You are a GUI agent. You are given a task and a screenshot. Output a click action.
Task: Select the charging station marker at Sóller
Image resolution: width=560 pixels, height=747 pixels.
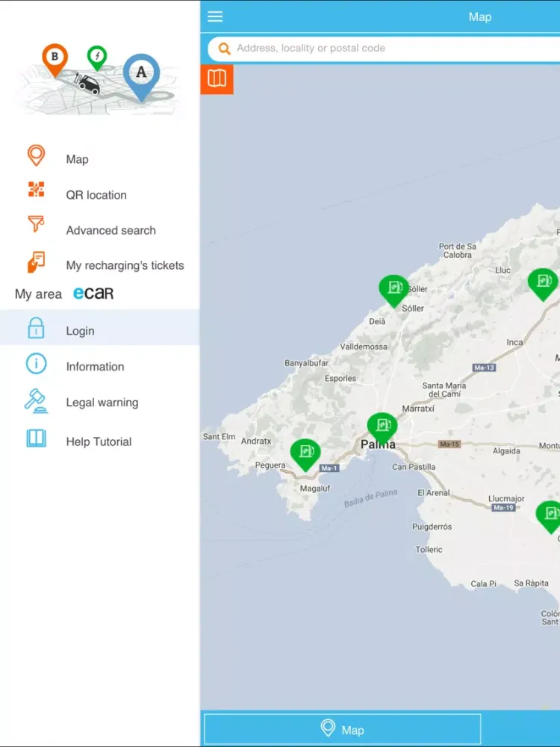tap(393, 290)
